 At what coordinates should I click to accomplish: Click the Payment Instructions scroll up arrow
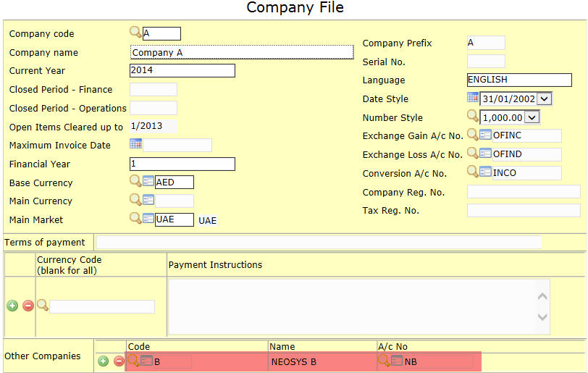coord(542,296)
